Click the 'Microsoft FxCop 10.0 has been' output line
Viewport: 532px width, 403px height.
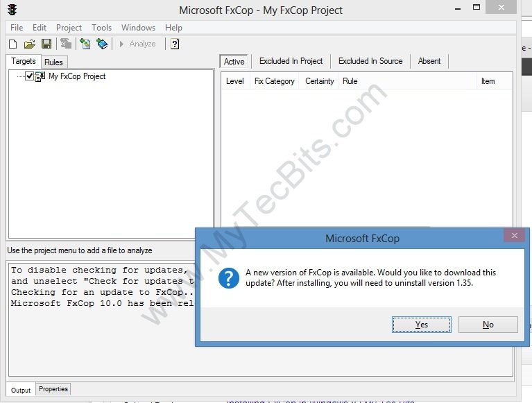click(x=102, y=303)
